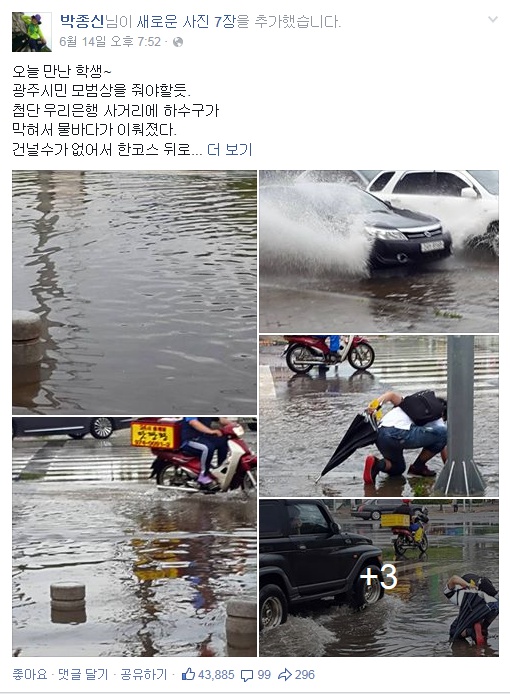This screenshot has width=510, height=694.
Task: Open the car splashing water photo
Action: [379, 251]
